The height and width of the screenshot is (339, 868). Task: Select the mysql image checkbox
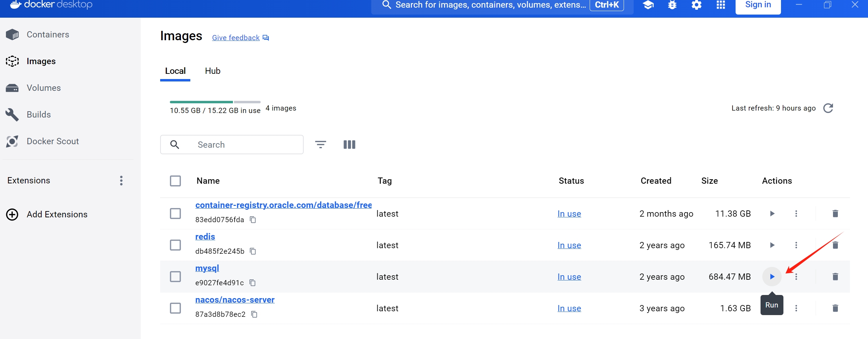(x=176, y=277)
